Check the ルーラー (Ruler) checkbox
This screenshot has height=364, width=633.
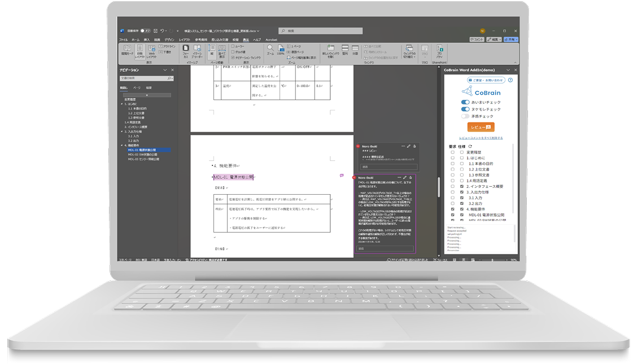[233, 46]
